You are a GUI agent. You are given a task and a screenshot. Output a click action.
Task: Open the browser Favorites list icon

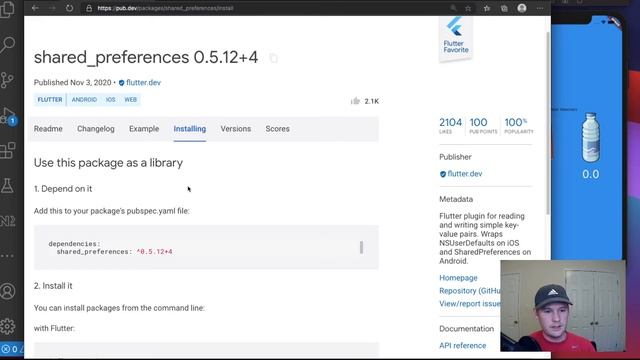[x=487, y=8]
